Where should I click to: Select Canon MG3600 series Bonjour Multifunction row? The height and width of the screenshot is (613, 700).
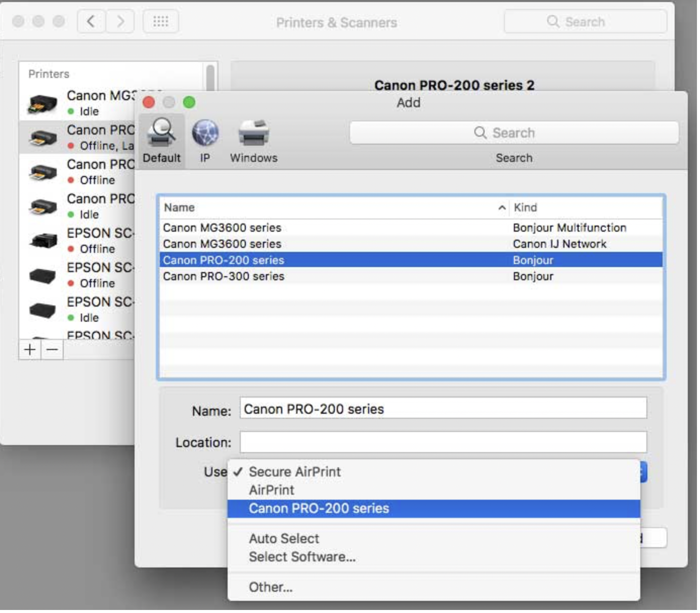(x=412, y=229)
